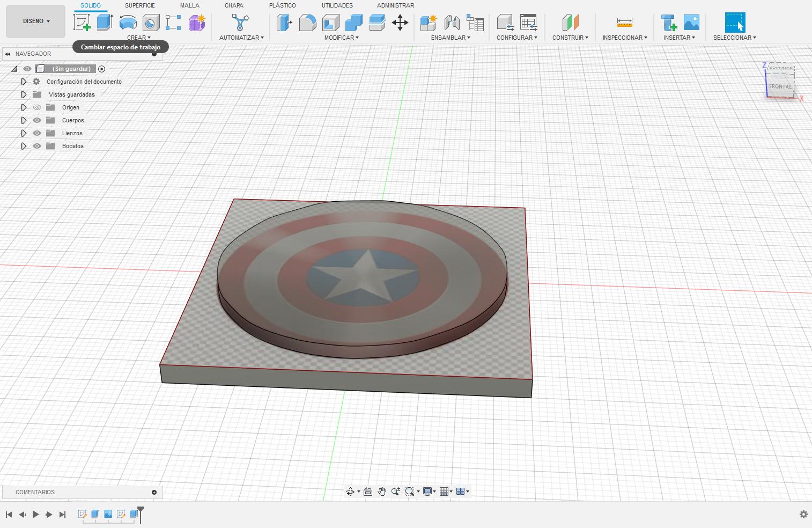This screenshot has height=528, width=812.
Task: Select the canvas image feature in timeline
Action: click(x=108, y=514)
